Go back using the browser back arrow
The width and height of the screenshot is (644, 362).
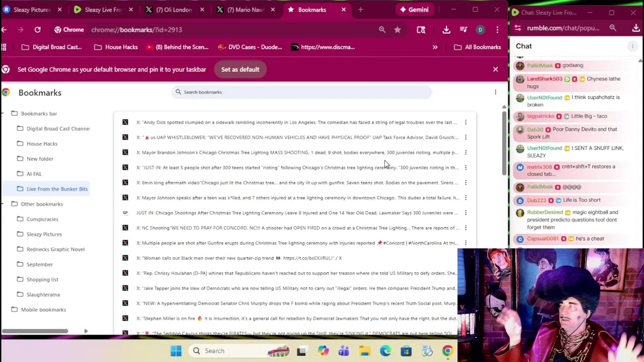4,30
